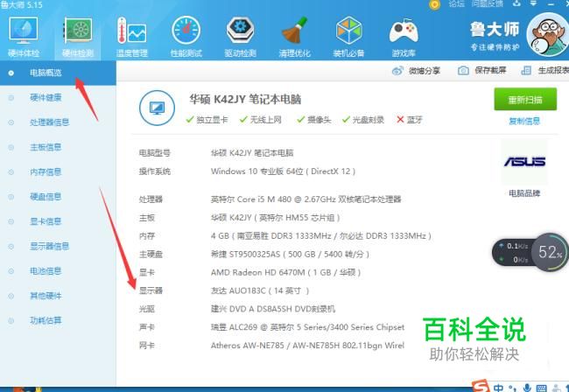Click the 摄像头 feature check item

pyautogui.click(x=314, y=120)
